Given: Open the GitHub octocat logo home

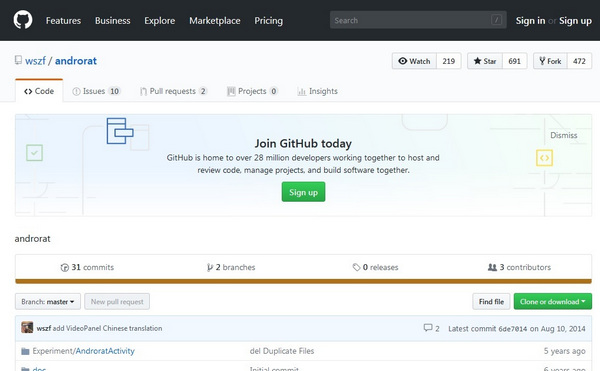Looking at the screenshot, I should [x=23, y=20].
